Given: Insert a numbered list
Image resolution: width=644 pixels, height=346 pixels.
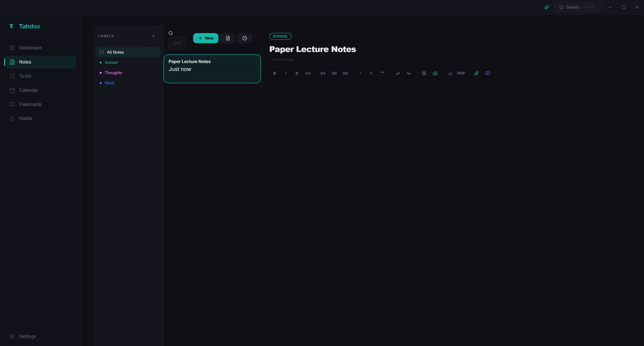Looking at the screenshot, I should point(371,73).
